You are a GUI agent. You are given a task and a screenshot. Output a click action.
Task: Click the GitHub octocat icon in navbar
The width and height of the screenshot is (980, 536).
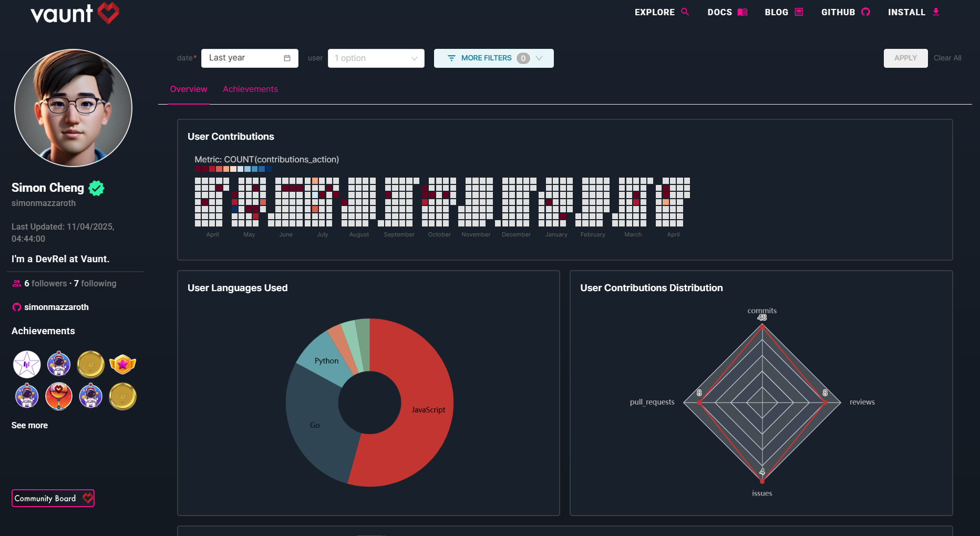click(x=865, y=12)
